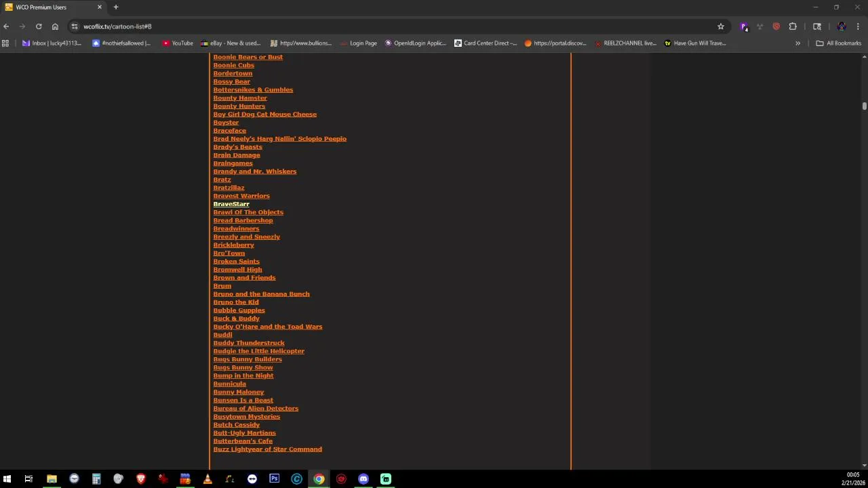Open File Explorer from the taskbar
The width and height of the screenshot is (868, 488).
[52, 479]
